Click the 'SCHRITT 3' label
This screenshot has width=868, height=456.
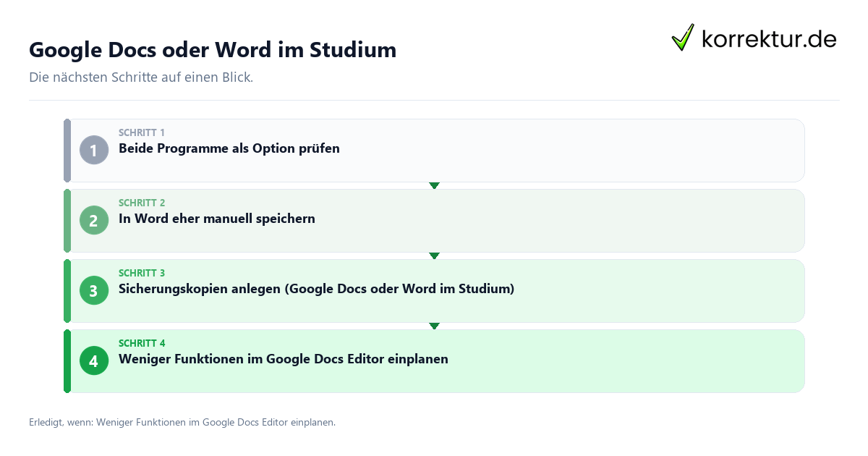tap(142, 273)
